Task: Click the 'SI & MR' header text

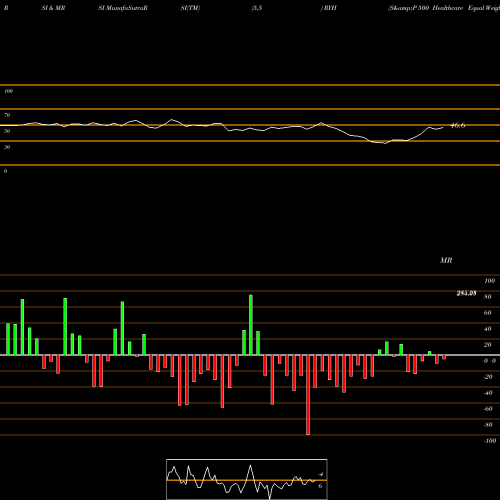Action: click(x=53, y=8)
